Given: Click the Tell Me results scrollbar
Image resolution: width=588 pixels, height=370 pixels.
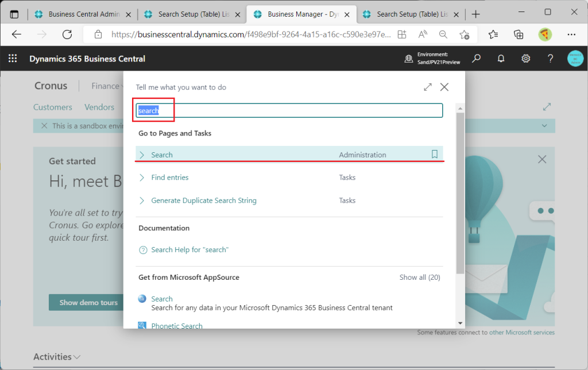Looking at the screenshot, I should [x=460, y=193].
